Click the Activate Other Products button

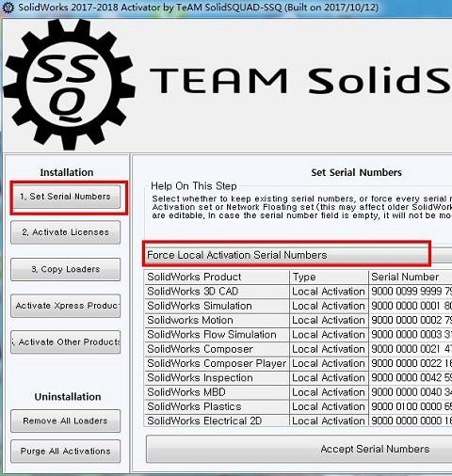(x=66, y=342)
